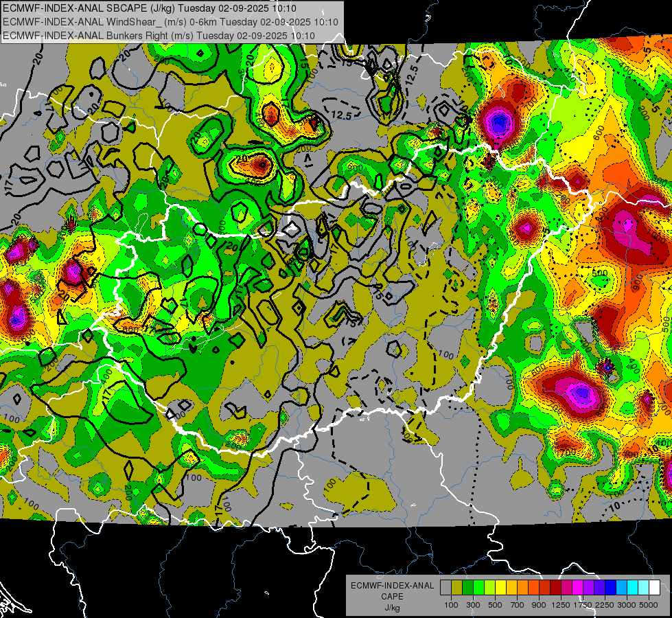
Task: Click the bright green legend swatch starting at 300
Action: tap(478, 588)
